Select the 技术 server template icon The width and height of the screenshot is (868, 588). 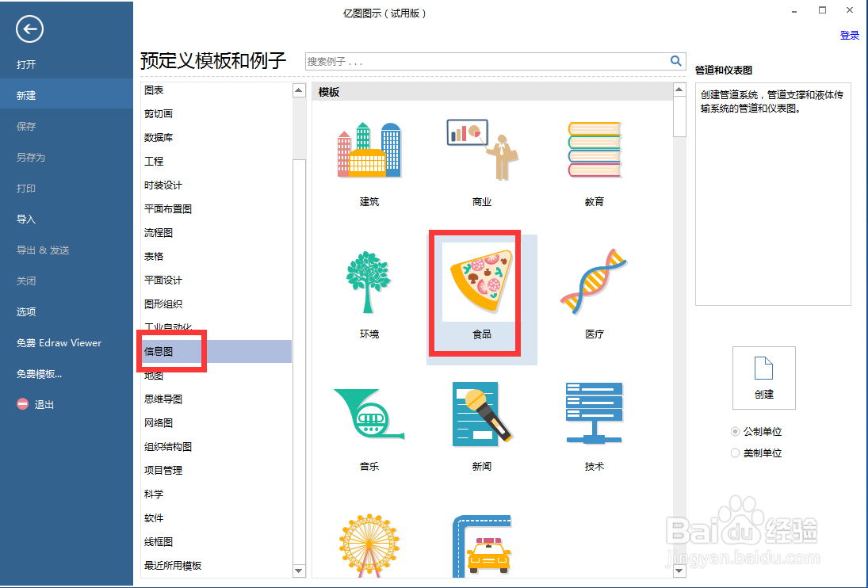tap(595, 413)
